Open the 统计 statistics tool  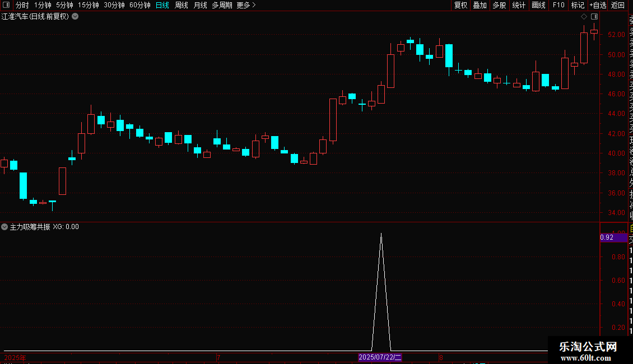pyautogui.click(x=519, y=5)
